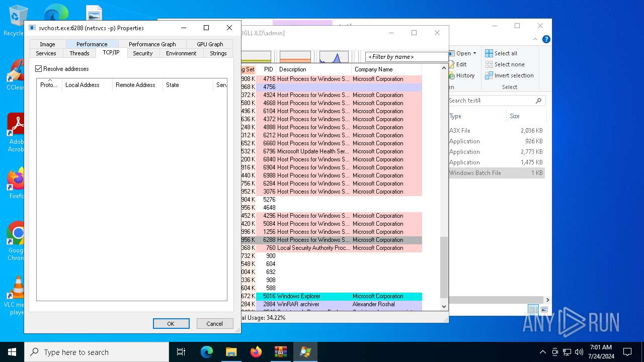Select the A3X File row

point(497,131)
